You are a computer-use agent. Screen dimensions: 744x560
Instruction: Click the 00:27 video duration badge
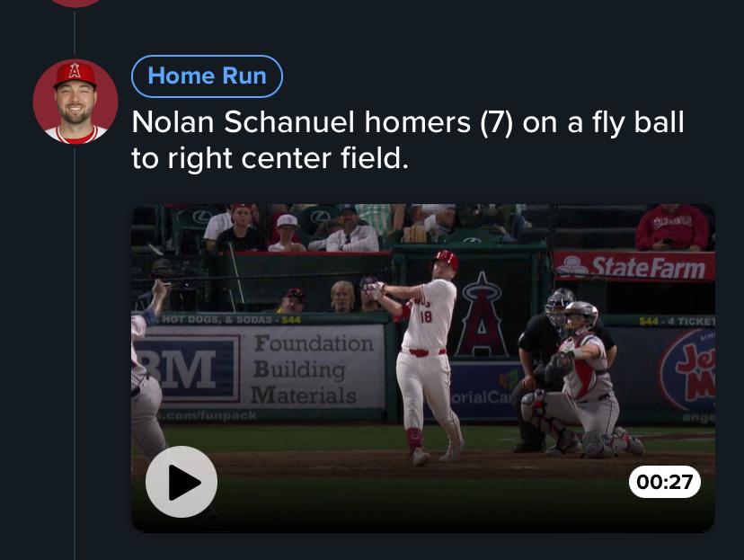click(x=664, y=482)
